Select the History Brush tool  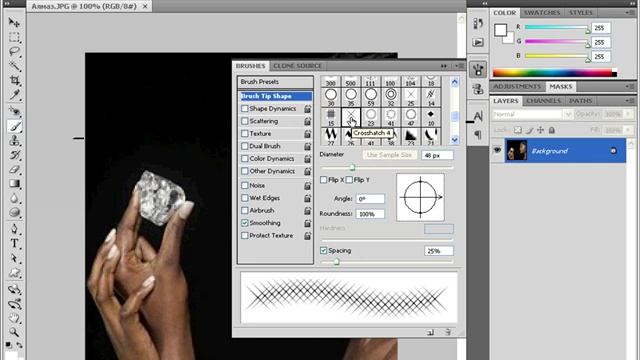point(14,155)
